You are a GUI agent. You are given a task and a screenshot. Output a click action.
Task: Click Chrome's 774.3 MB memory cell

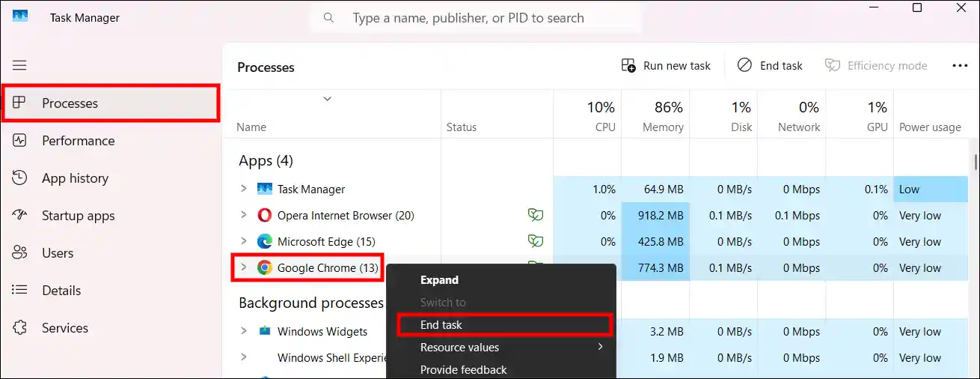tap(655, 268)
